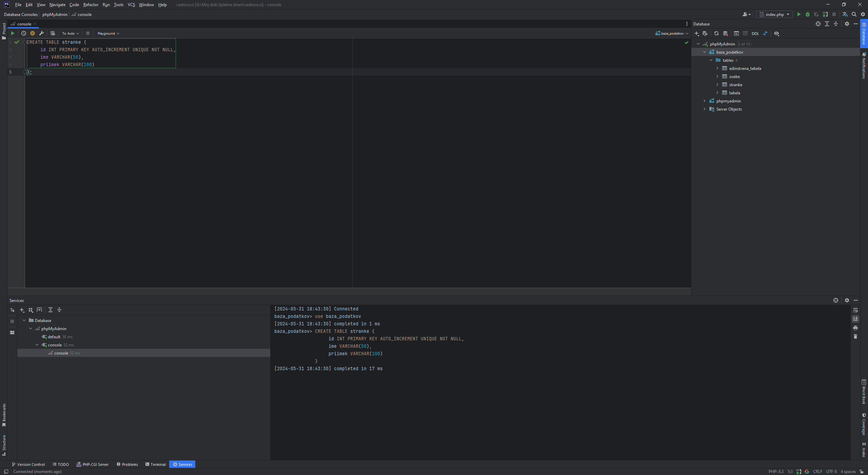868x475 pixels.
Task: Toggle the eye view options in Database panel
Action: (x=776, y=33)
